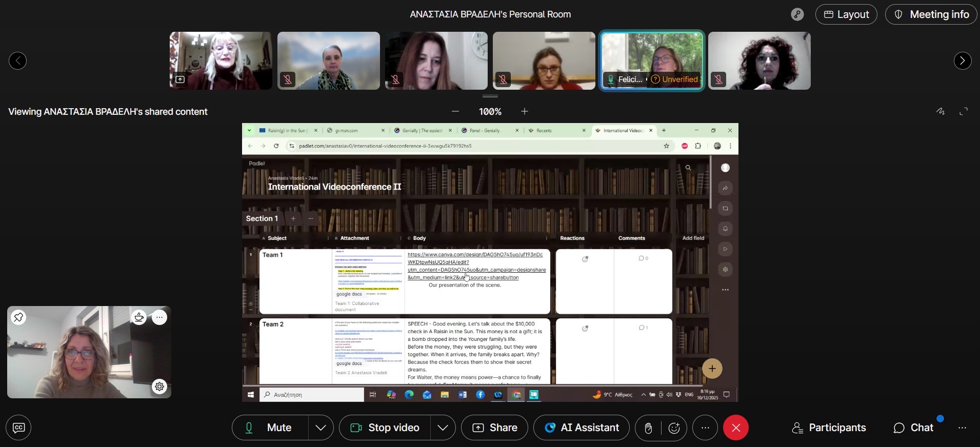
Task: Click the raise hand icon
Action: coord(648,428)
